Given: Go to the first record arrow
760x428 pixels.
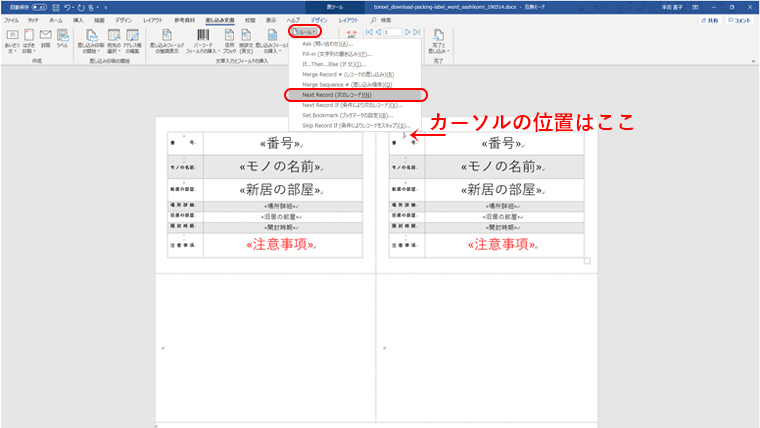Looking at the screenshot, I should [364, 32].
